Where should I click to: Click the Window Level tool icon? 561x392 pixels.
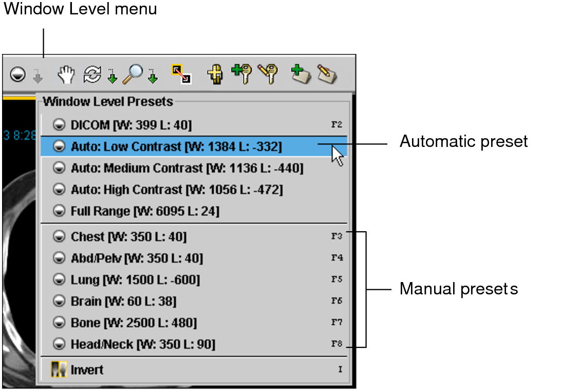click(17, 75)
